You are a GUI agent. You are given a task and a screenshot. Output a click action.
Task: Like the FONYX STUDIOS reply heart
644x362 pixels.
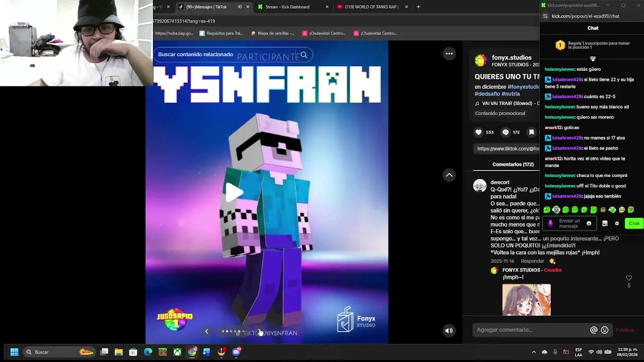[628, 278]
